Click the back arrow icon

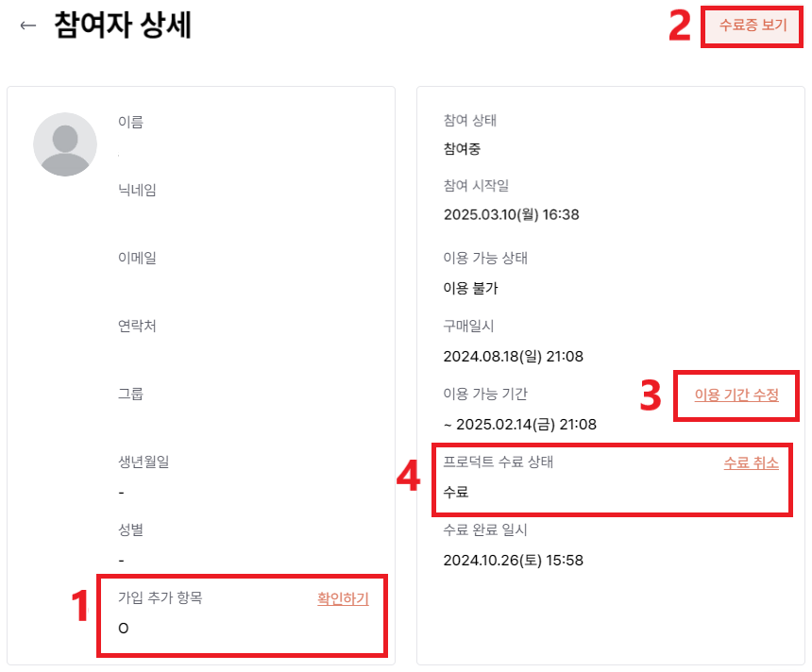coord(28,25)
